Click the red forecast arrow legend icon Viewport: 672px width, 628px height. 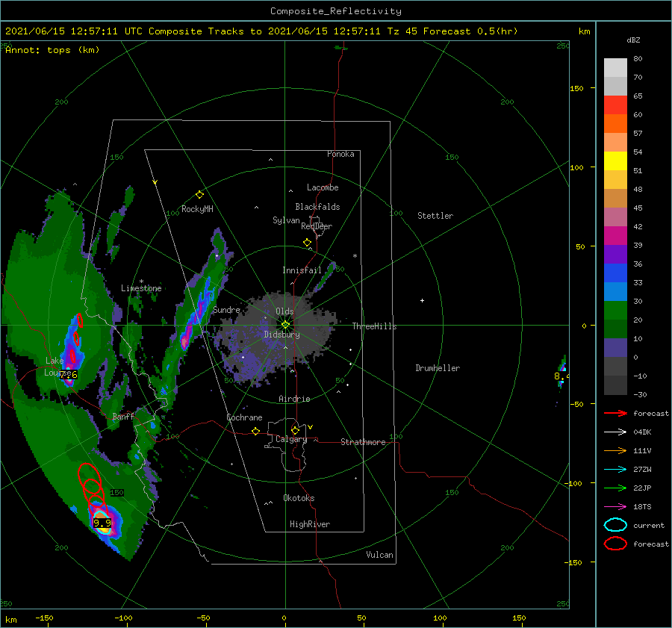pyautogui.click(x=615, y=413)
